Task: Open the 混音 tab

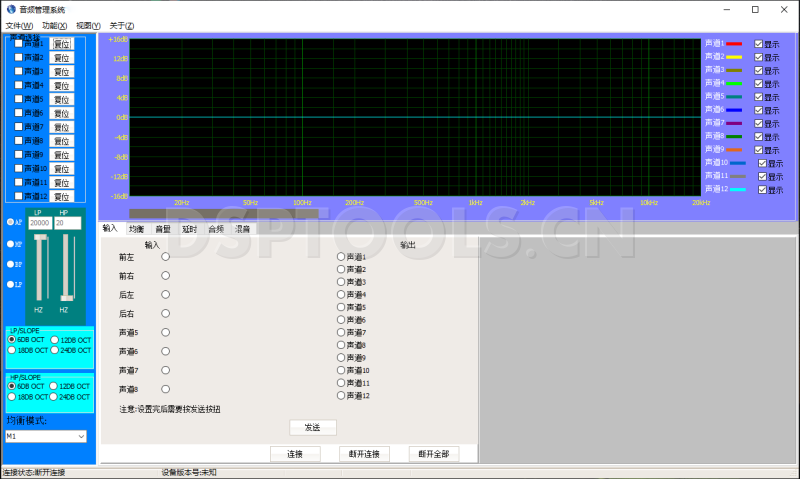Action: [x=242, y=229]
